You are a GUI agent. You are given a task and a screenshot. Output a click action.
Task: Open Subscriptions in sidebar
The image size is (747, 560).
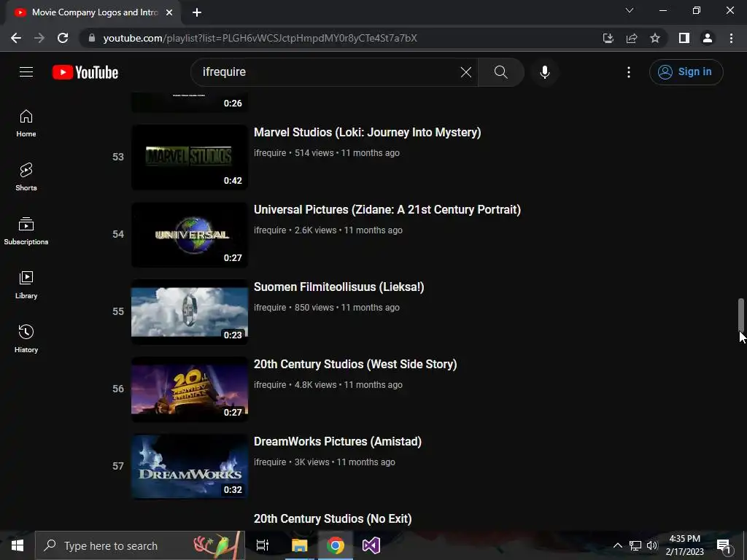pos(26,231)
